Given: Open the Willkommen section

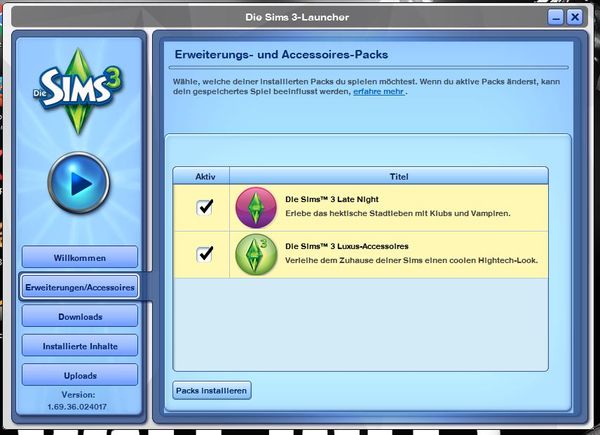Looking at the screenshot, I should click(x=80, y=257).
